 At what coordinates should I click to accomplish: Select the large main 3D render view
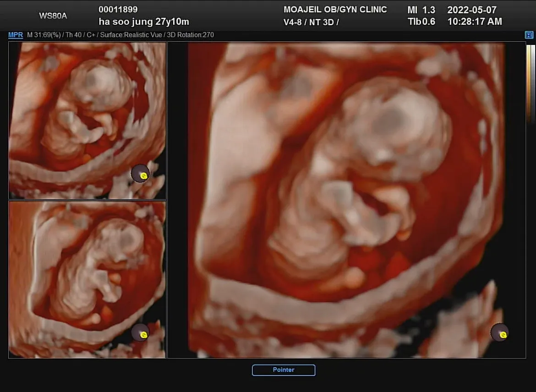[x=347, y=200]
